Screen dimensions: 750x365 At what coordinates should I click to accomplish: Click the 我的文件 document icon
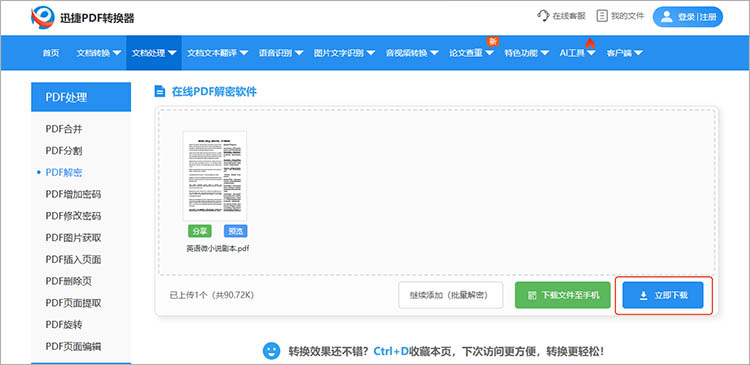coord(602,16)
